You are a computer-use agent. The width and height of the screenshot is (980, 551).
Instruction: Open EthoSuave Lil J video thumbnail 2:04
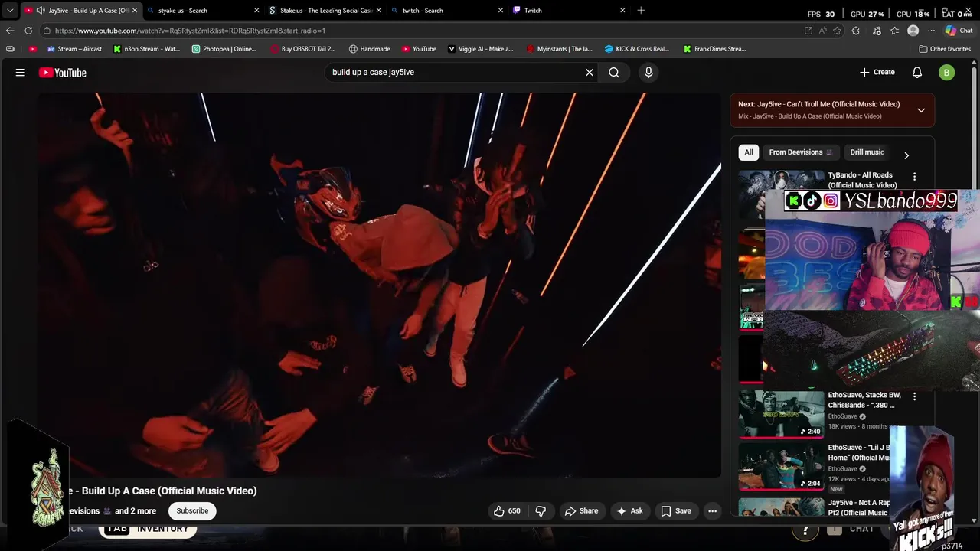781,467
